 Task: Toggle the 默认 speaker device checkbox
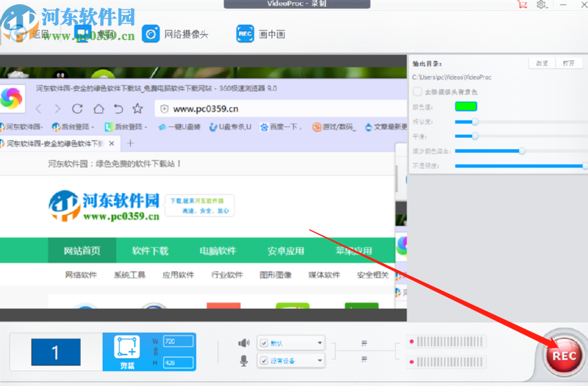(x=264, y=343)
